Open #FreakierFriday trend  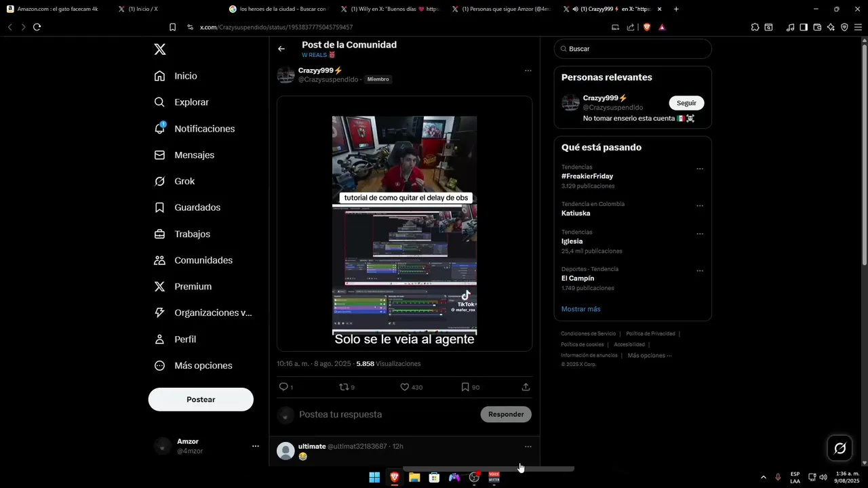[587, 176]
